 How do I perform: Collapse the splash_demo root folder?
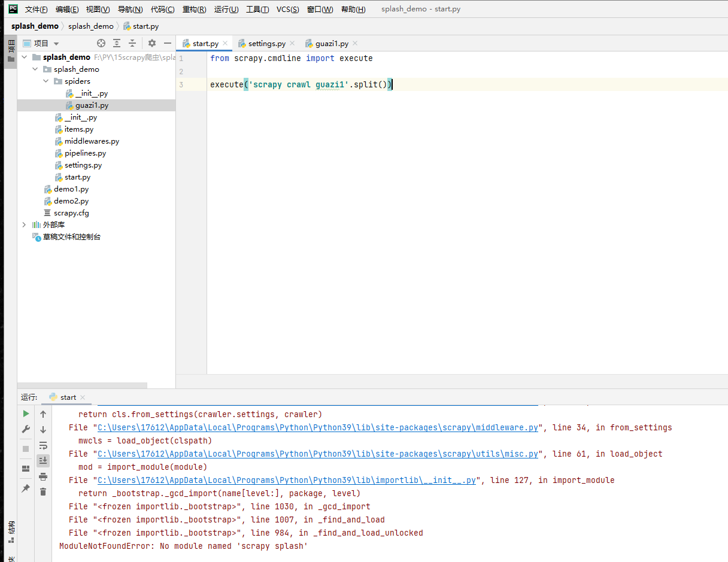25,57
